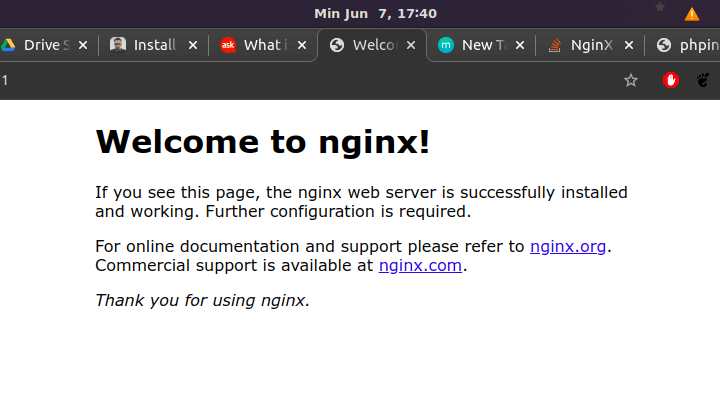Image resolution: width=720 pixels, height=405 pixels.
Task: Click the teal 'm' favicon on New Tab
Action: [446, 45]
